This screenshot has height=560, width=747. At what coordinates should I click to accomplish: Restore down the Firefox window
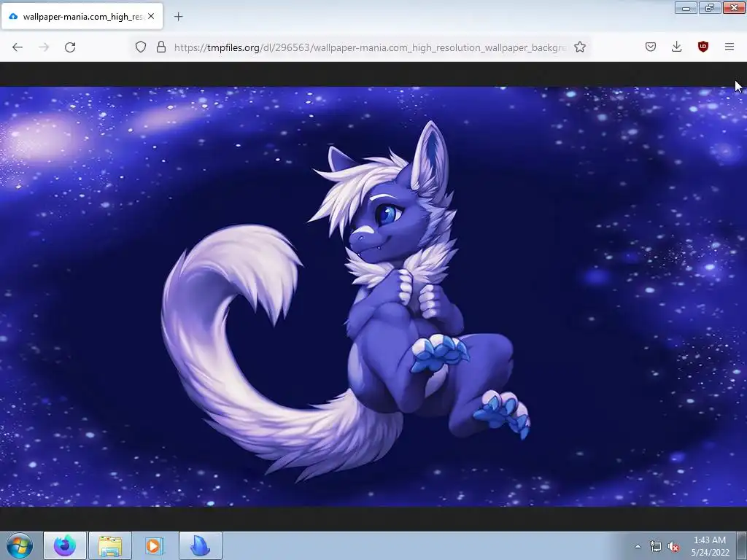click(710, 7)
